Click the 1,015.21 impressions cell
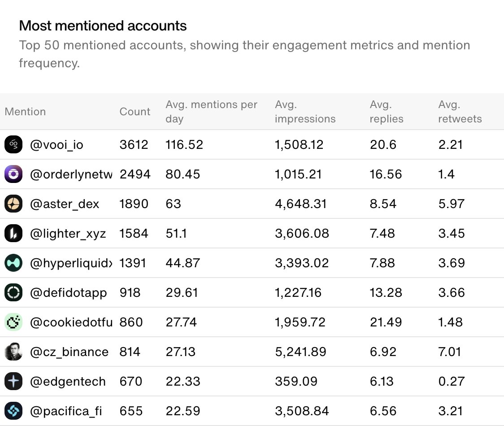 [x=298, y=174]
